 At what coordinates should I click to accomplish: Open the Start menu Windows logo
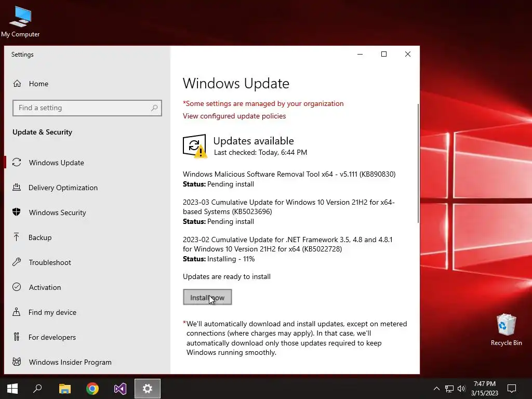[x=12, y=389]
